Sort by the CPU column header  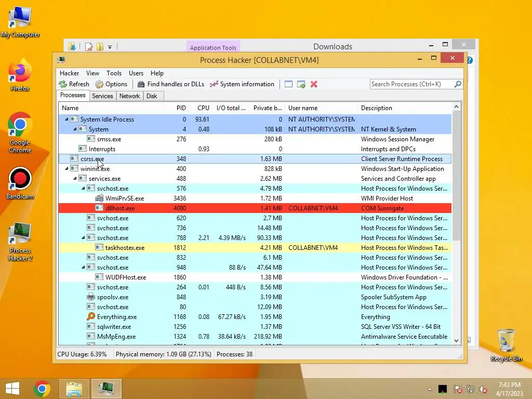(x=201, y=108)
